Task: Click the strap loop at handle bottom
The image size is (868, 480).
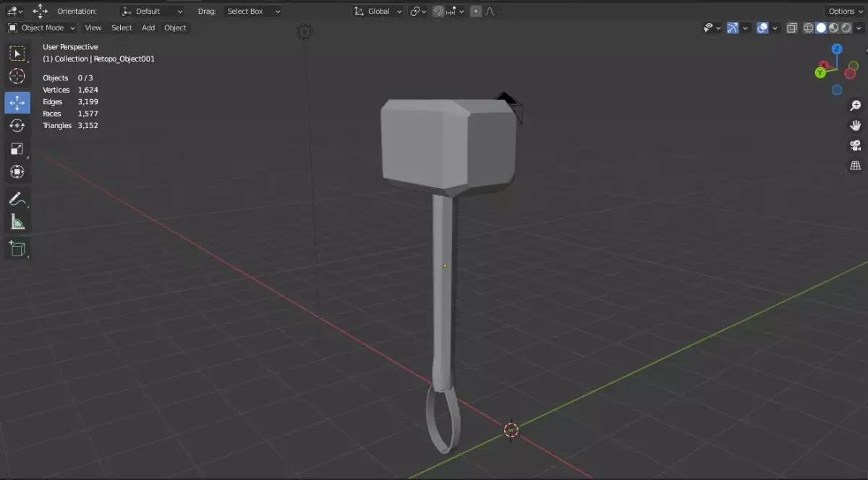Action: [x=443, y=418]
